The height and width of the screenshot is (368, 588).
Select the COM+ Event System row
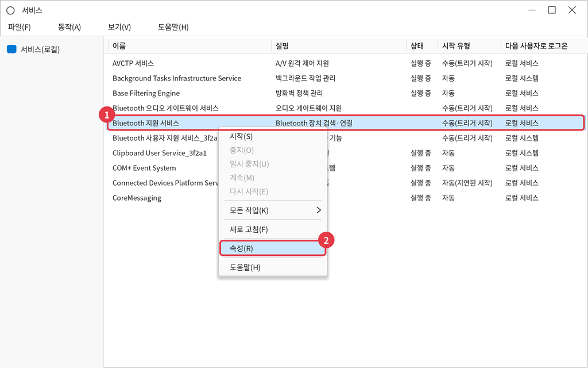click(x=345, y=168)
